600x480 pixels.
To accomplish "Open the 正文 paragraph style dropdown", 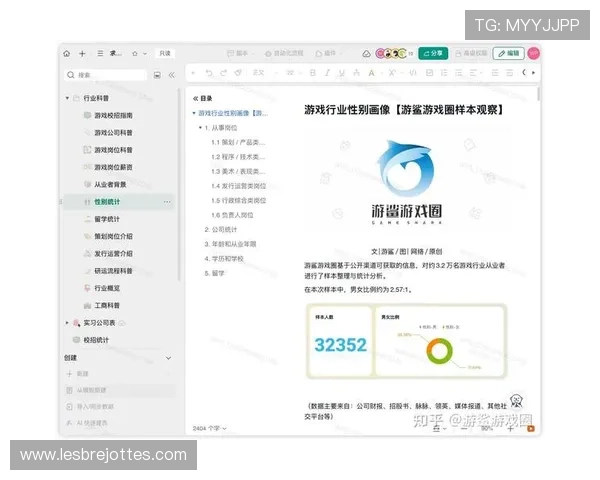I will point(264,73).
